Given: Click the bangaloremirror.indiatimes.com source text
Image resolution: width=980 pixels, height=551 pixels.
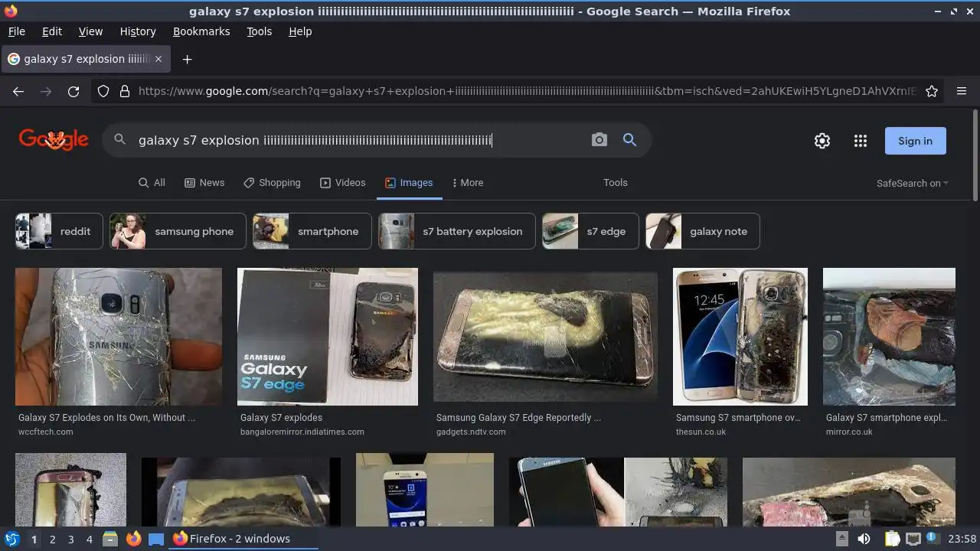Looking at the screenshot, I should tap(302, 432).
